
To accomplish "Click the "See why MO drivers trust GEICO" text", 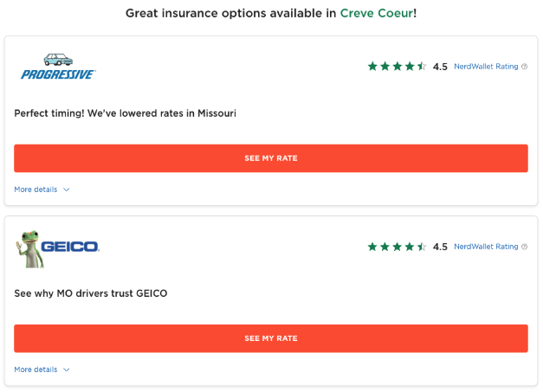I will [91, 293].
